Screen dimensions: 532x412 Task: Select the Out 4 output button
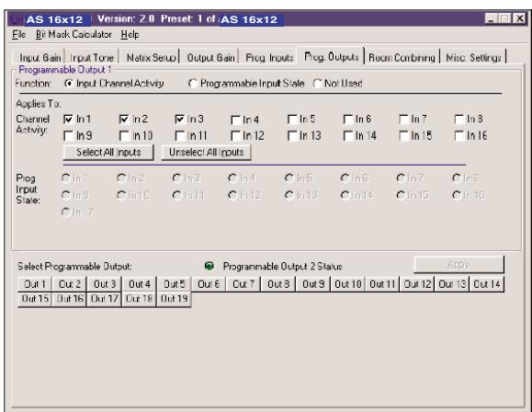coord(140,284)
